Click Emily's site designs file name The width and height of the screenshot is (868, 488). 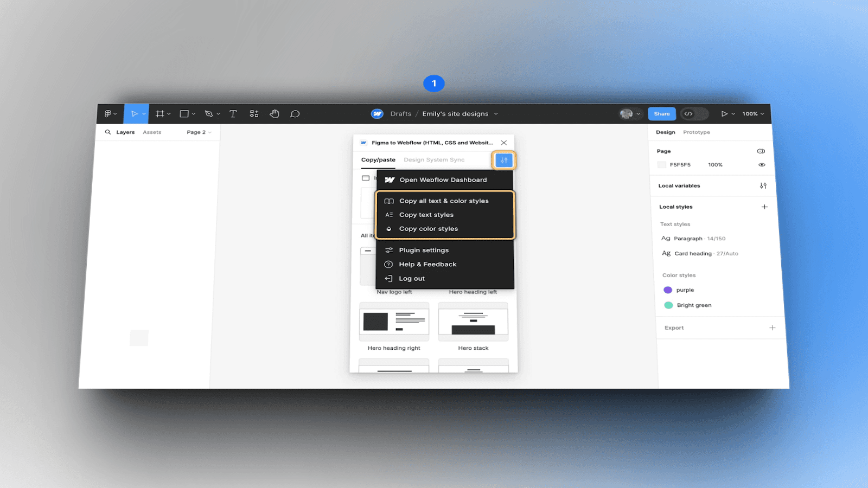tap(455, 114)
